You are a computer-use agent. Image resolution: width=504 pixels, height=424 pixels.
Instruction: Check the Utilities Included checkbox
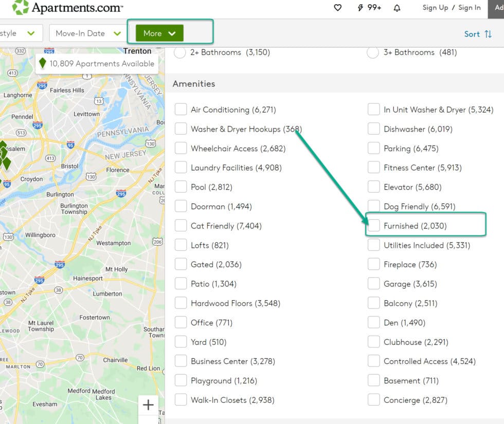374,245
